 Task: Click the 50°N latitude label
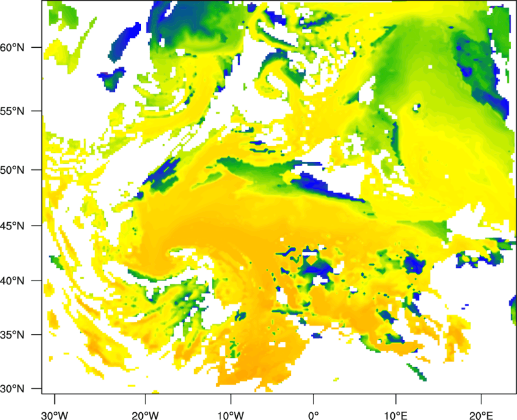pyautogui.click(x=12, y=170)
